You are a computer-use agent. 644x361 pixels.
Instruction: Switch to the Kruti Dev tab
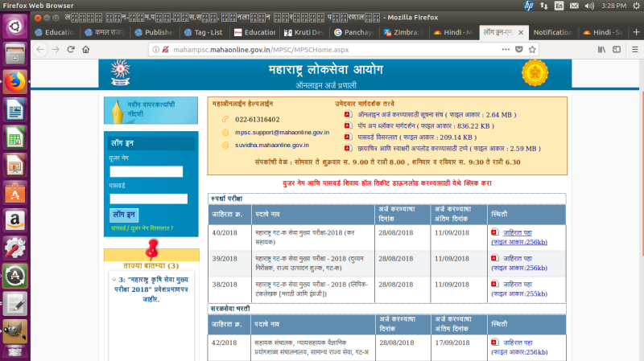pyautogui.click(x=304, y=32)
